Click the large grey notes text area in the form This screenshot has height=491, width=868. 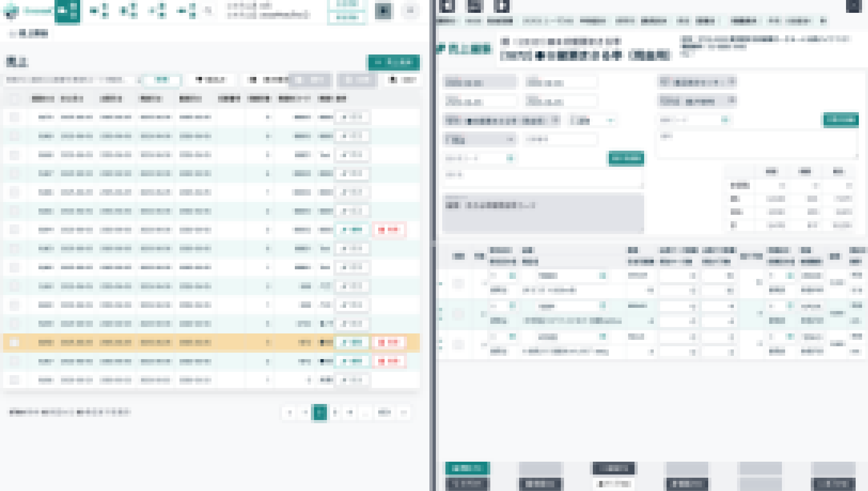pyautogui.click(x=543, y=214)
